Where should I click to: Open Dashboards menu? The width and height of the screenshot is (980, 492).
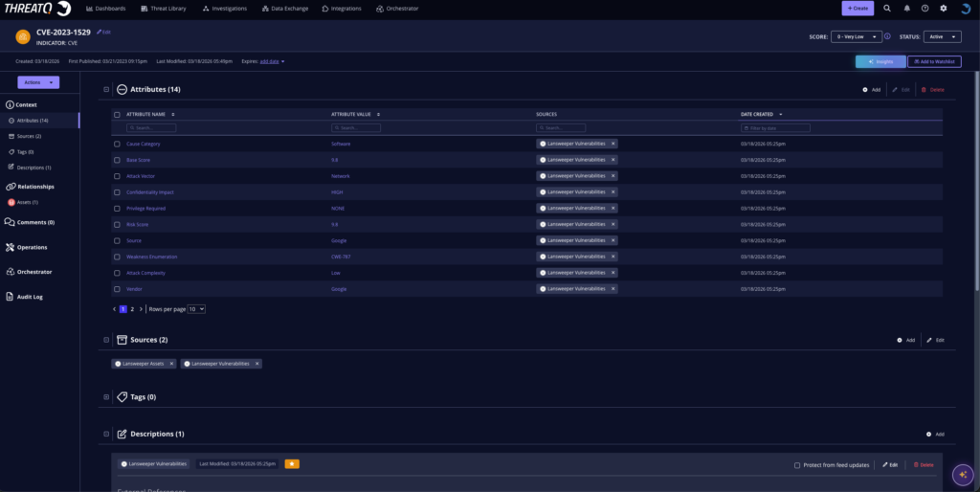tap(105, 9)
